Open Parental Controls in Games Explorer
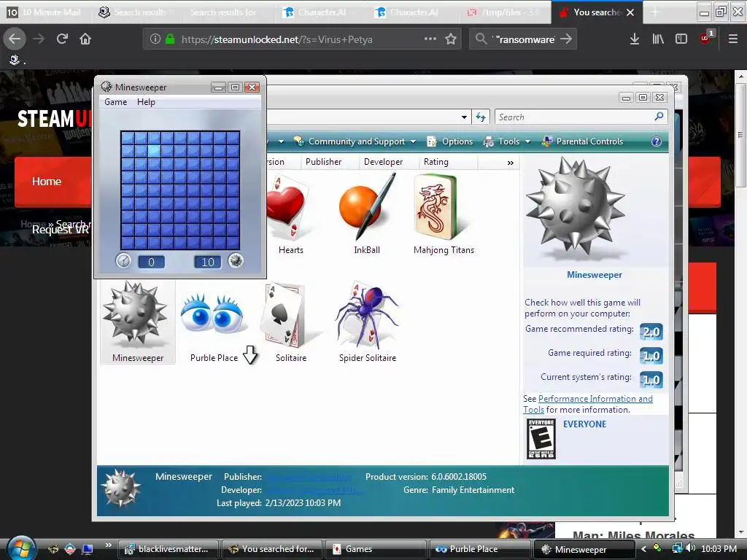The width and height of the screenshot is (747, 560). click(582, 141)
